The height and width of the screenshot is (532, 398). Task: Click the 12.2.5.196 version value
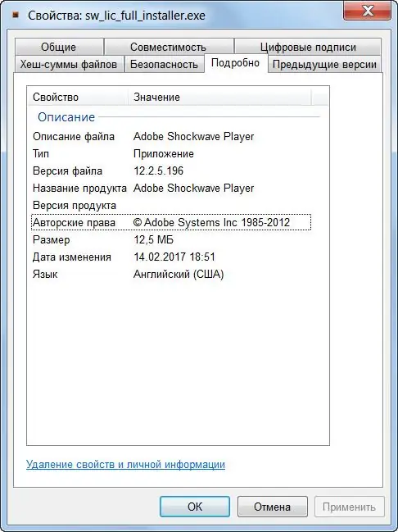[159, 171]
